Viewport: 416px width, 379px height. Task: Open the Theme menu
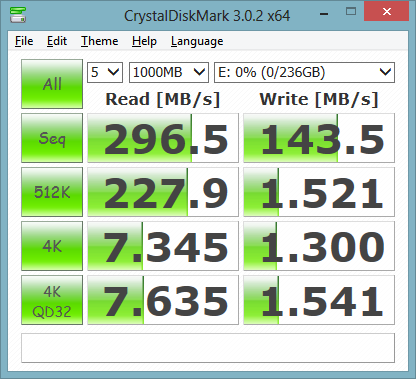[x=100, y=41]
